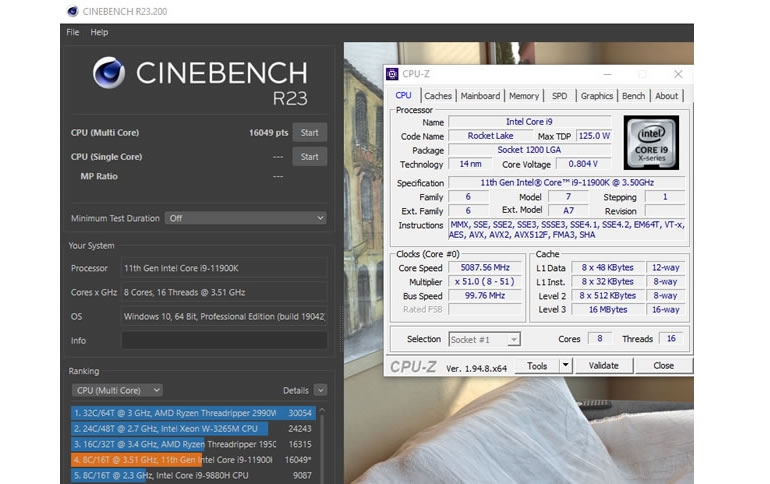Select the Xeon W-3265M ranking row

(193, 429)
